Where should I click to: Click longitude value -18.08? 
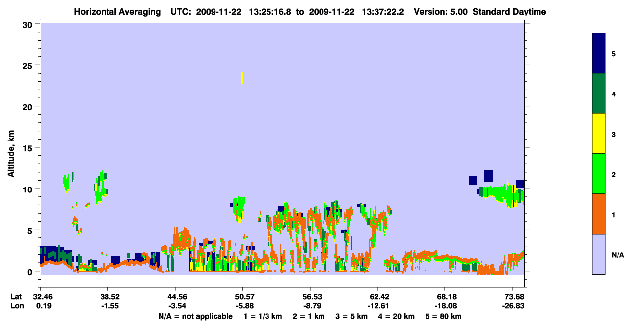(445, 306)
